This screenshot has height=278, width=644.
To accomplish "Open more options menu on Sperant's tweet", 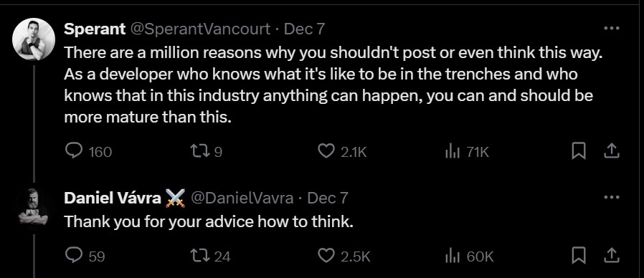I will coord(612,29).
